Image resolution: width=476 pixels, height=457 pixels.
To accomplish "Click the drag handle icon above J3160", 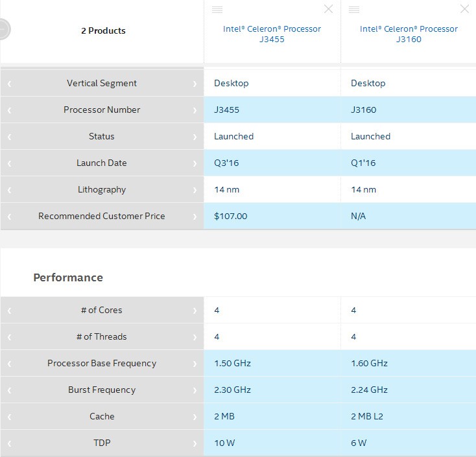I will (354, 10).
